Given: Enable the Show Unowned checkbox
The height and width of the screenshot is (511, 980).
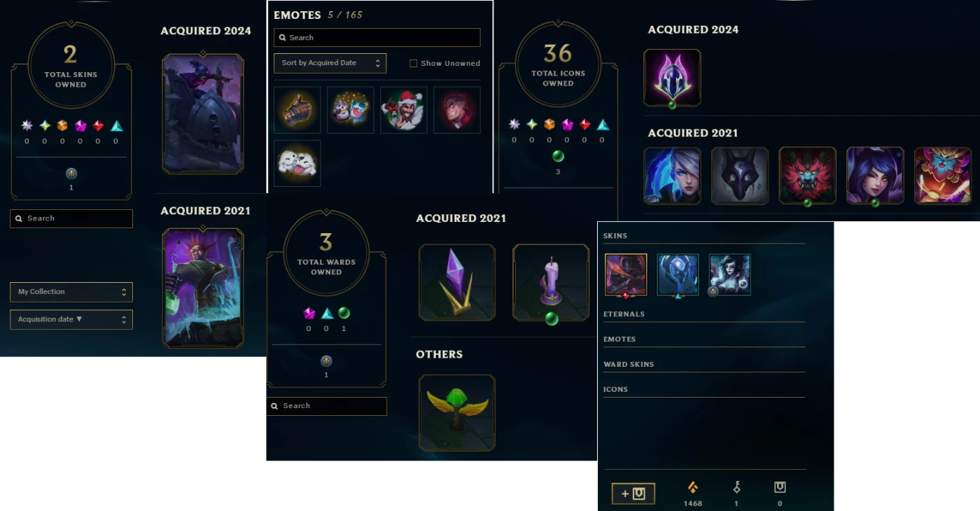Looking at the screenshot, I should coord(414,63).
